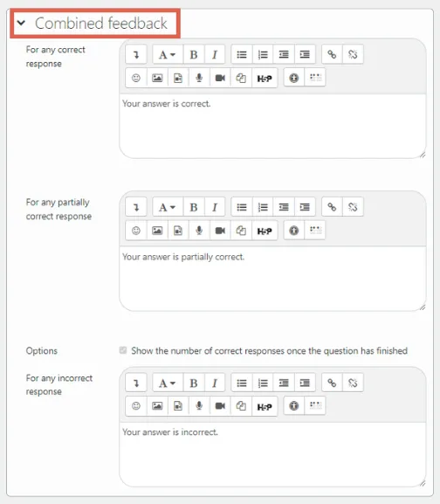Manage files in correct response editor

click(x=241, y=78)
